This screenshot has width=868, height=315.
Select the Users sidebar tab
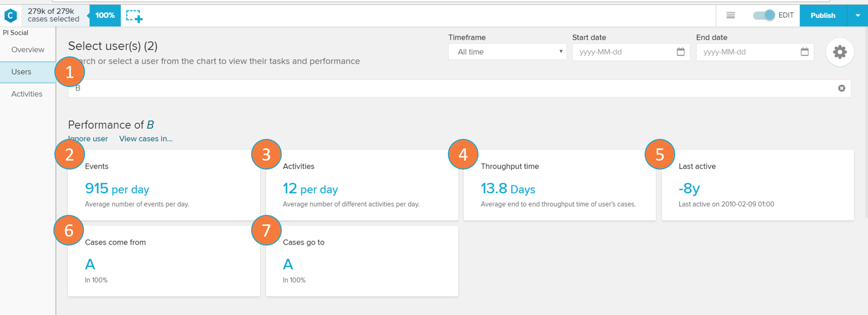coord(22,72)
